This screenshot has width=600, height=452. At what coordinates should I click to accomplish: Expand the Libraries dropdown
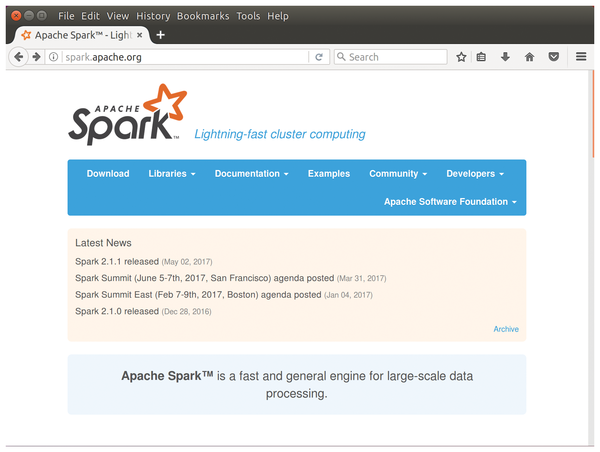point(172,174)
